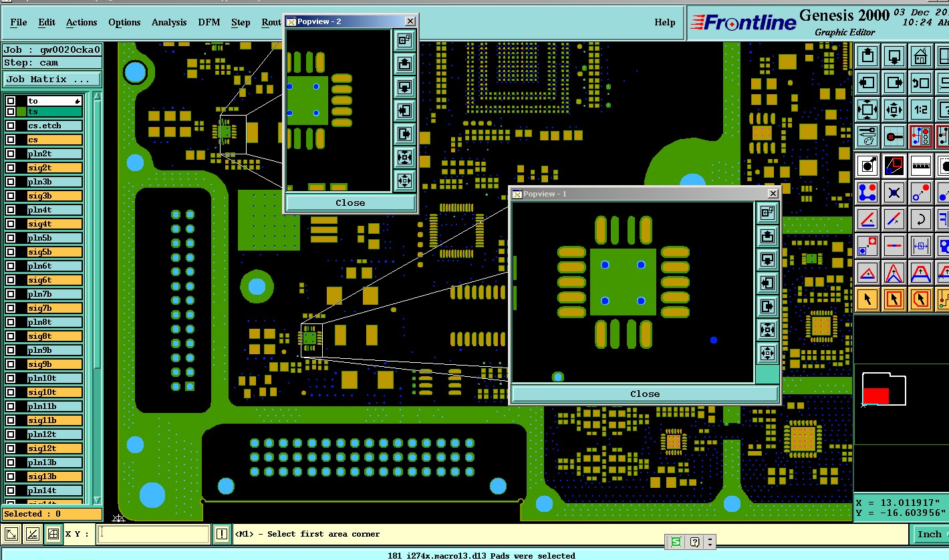Select the sig10t layer name

click(54, 392)
